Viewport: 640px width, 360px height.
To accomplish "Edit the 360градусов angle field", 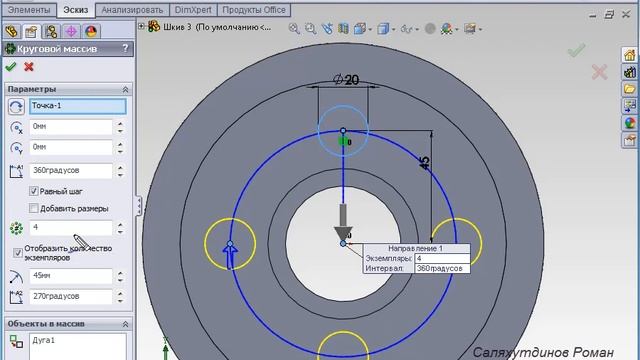I will (x=71, y=171).
